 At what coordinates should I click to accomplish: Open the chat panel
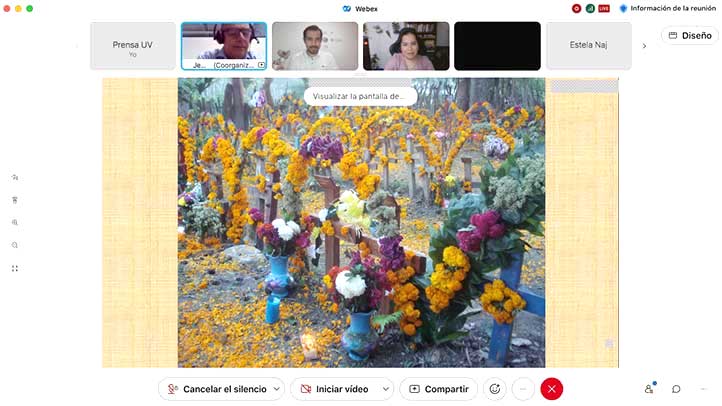pyautogui.click(x=676, y=389)
